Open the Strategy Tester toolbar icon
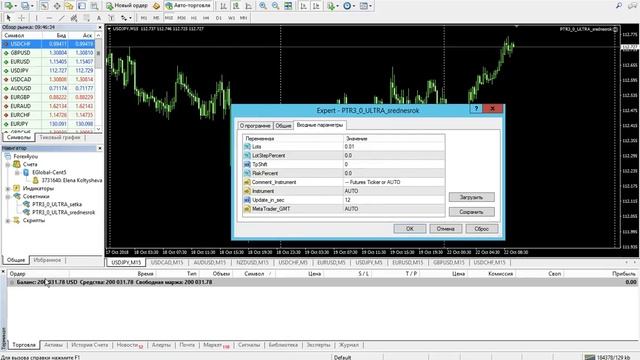The image size is (640, 360). 94,6
